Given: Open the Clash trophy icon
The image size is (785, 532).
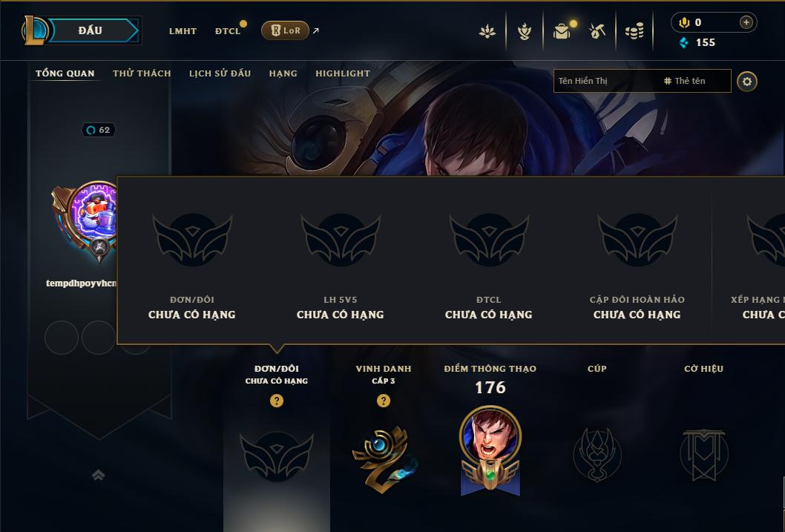Looking at the screenshot, I should pyautogui.click(x=524, y=31).
